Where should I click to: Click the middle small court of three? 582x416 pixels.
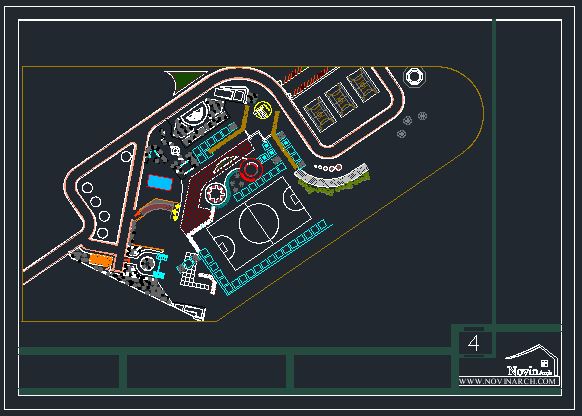(339, 99)
